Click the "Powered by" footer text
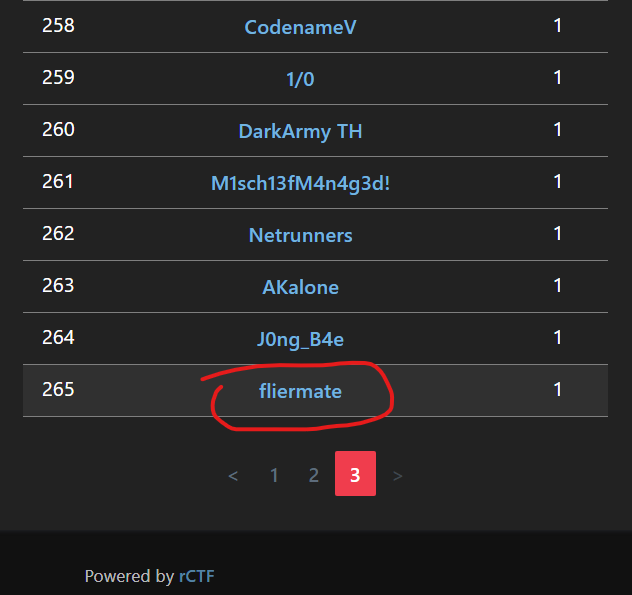The image size is (632, 595). pos(129,576)
